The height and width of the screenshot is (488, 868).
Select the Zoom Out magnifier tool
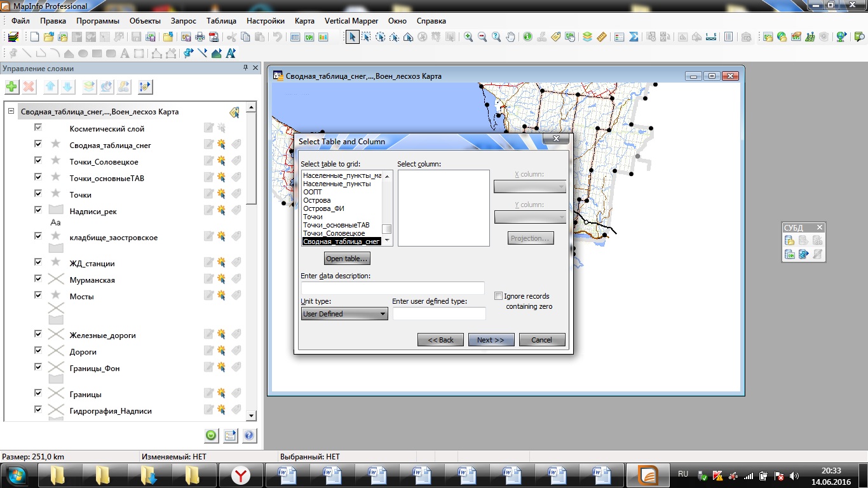point(482,37)
